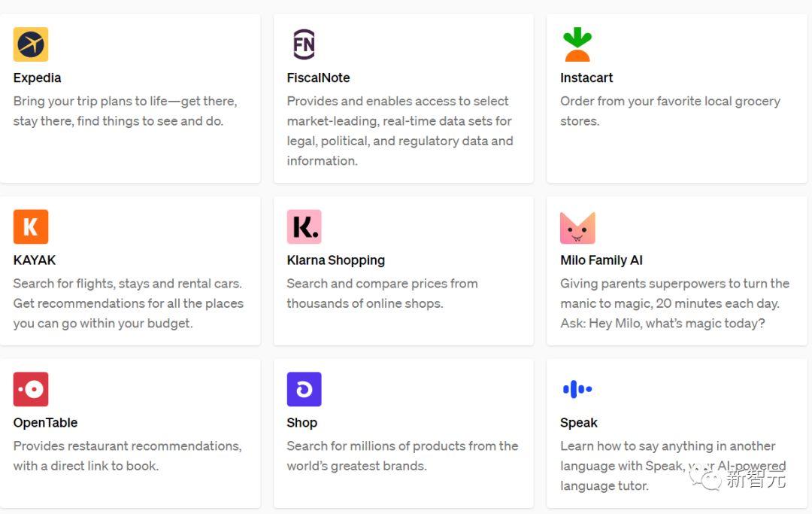Click the Shop description about millions of products
Screen dimensions: 812x514
(x=402, y=456)
